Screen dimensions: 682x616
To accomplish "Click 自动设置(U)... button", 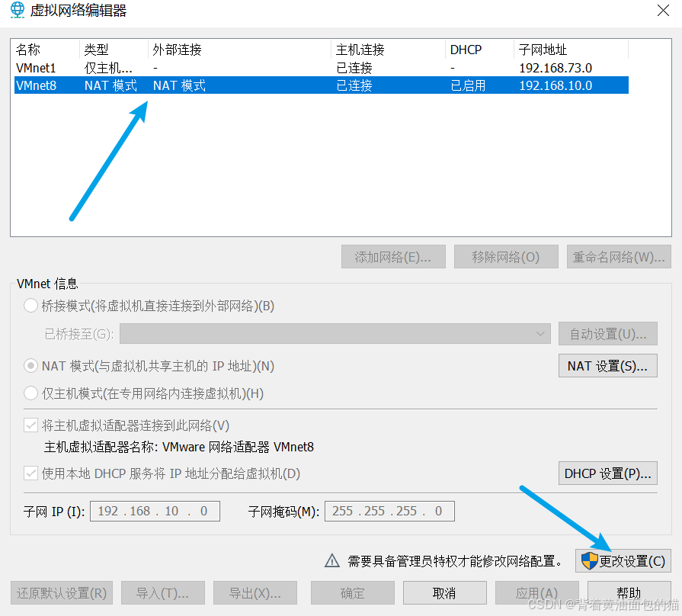I will [607, 334].
